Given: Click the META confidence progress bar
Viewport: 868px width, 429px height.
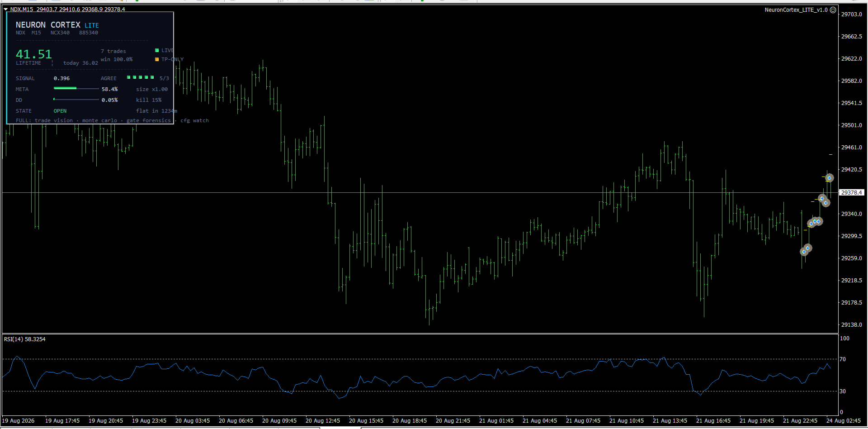Looking at the screenshot, I should [x=76, y=89].
